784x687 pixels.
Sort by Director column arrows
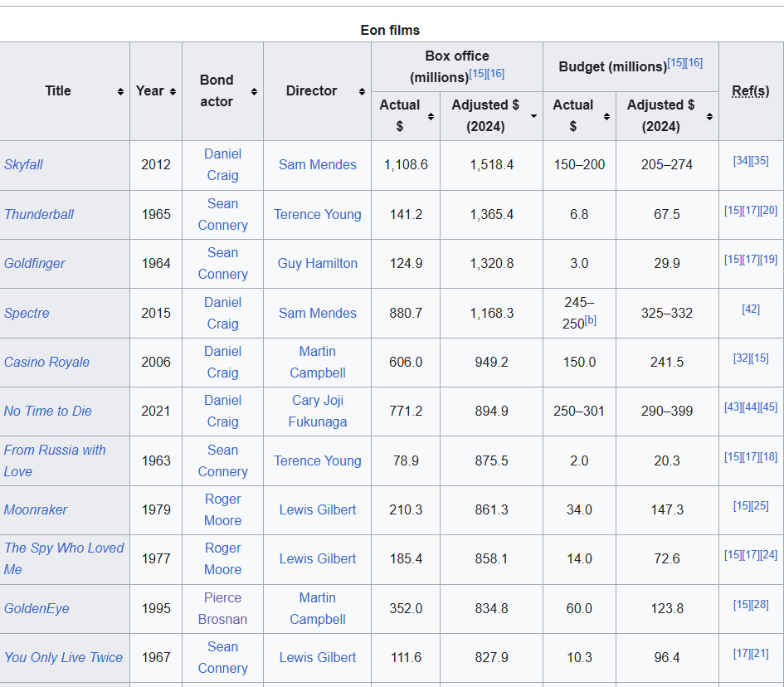(x=362, y=91)
